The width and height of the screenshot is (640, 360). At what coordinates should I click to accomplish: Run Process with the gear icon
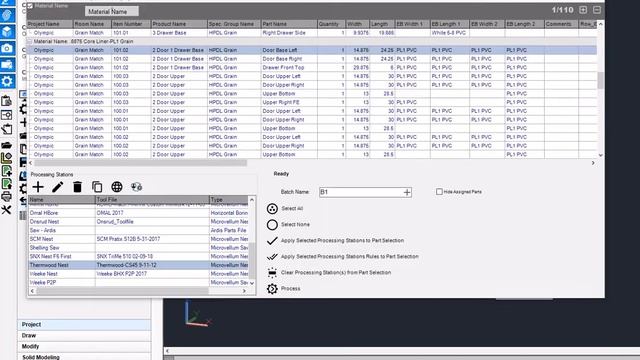[272, 289]
